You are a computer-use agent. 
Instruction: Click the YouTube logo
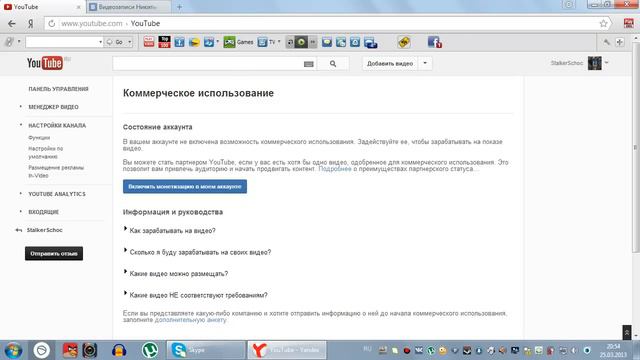[x=45, y=63]
